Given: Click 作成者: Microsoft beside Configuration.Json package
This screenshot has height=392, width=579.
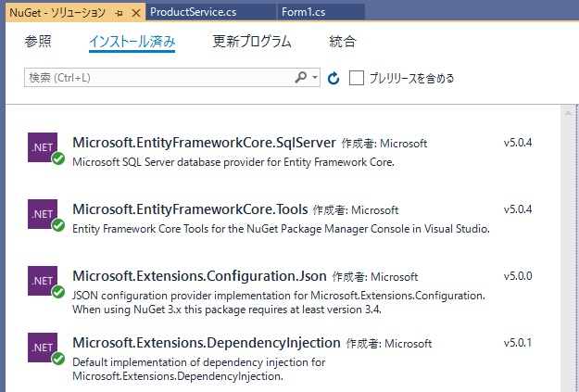Looking at the screenshot, I should point(375,277).
